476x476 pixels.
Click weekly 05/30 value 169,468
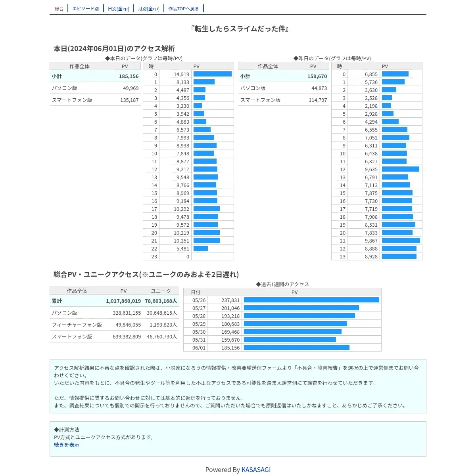click(230, 332)
